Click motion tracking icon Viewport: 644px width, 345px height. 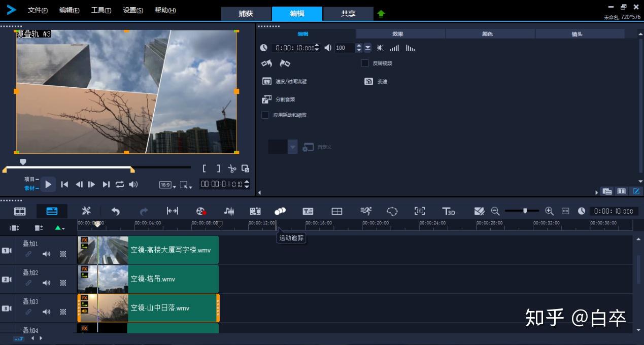(x=280, y=211)
